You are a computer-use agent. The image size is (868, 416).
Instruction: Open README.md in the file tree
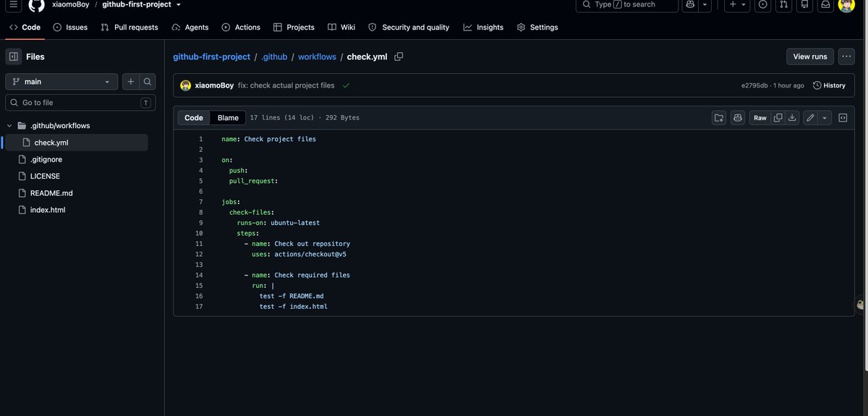[51, 193]
